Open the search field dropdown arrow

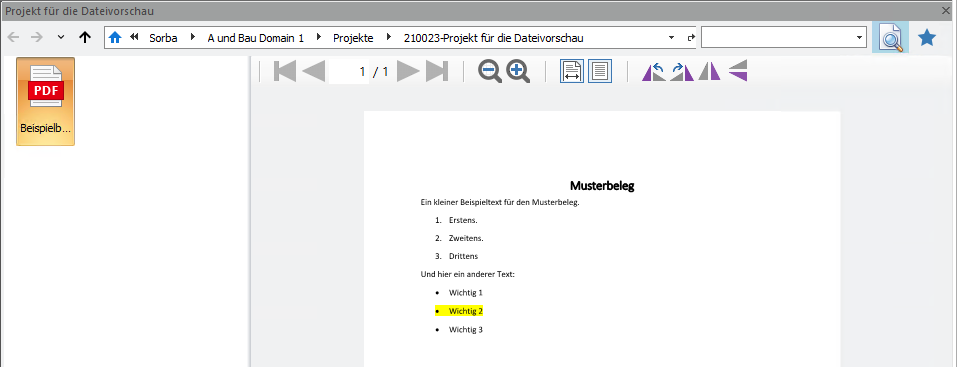click(x=859, y=37)
